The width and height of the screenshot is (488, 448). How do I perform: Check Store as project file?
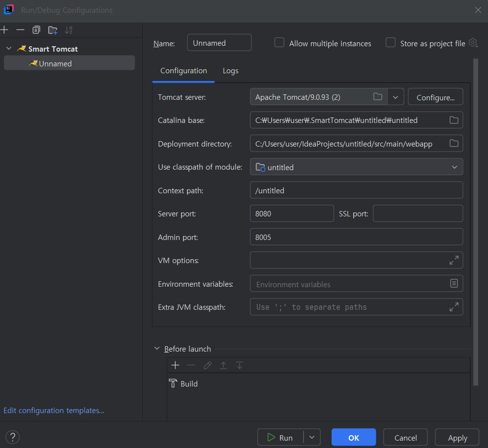[390, 43]
